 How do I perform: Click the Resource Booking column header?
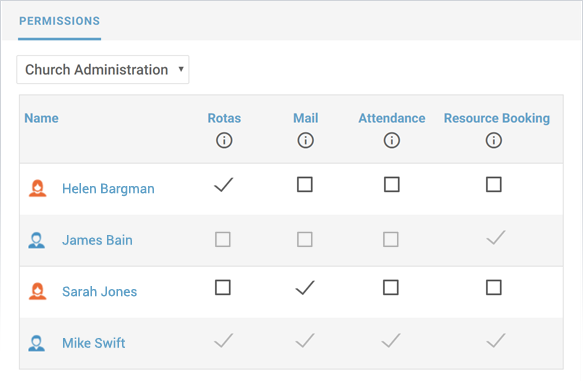click(x=497, y=118)
